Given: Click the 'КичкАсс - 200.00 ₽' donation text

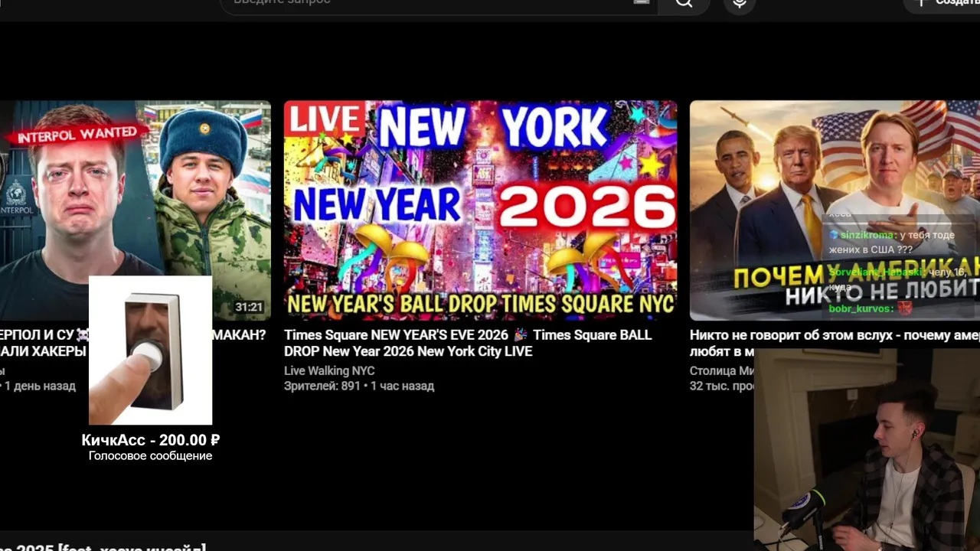Looking at the screenshot, I should (x=151, y=440).
